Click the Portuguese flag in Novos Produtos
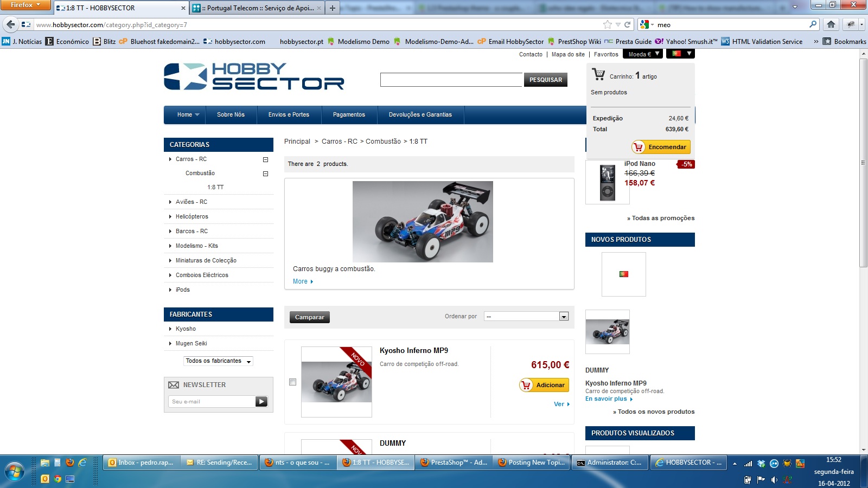The height and width of the screenshot is (488, 868). [624, 274]
